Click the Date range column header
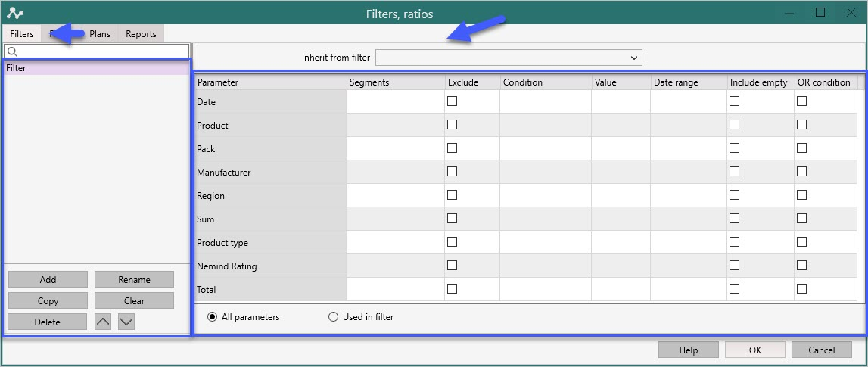The width and height of the screenshot is (868, 367). (689, 82)
